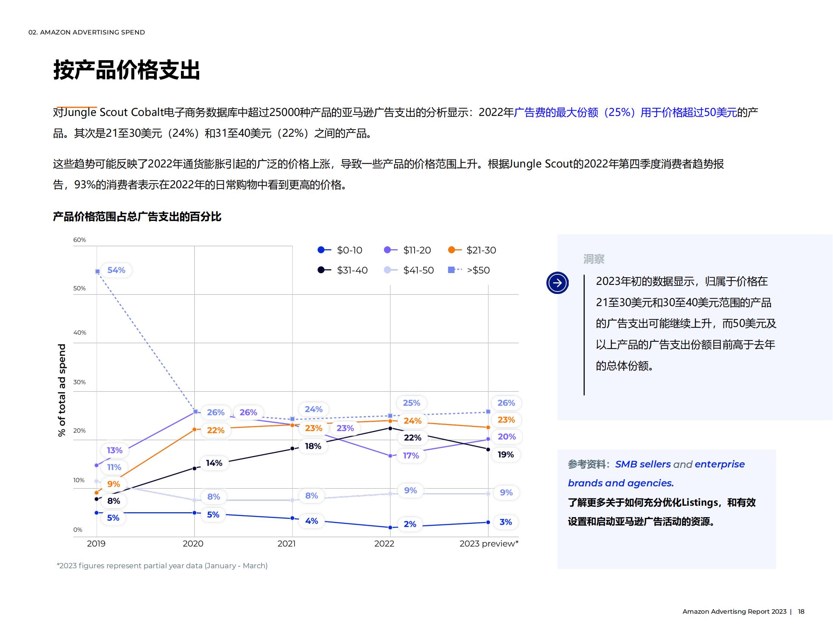833x644 pixels.
Task: Select the 02. AMAZON ADVERTISING SPEND header
Action: click(x=87, y=33)
